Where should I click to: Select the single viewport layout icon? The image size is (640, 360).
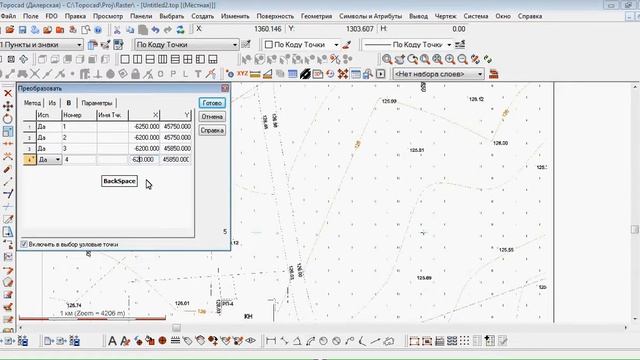pyautogui.click(x=125, y=60)
